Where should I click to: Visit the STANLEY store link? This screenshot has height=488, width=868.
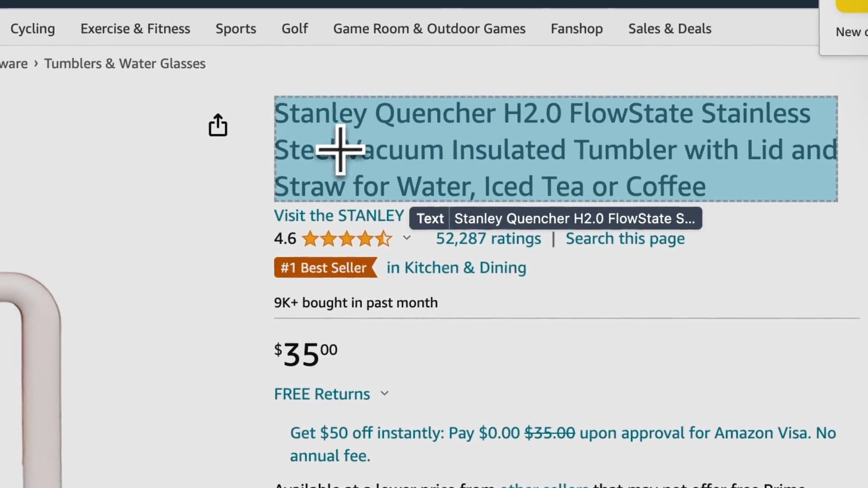point(339,216)
